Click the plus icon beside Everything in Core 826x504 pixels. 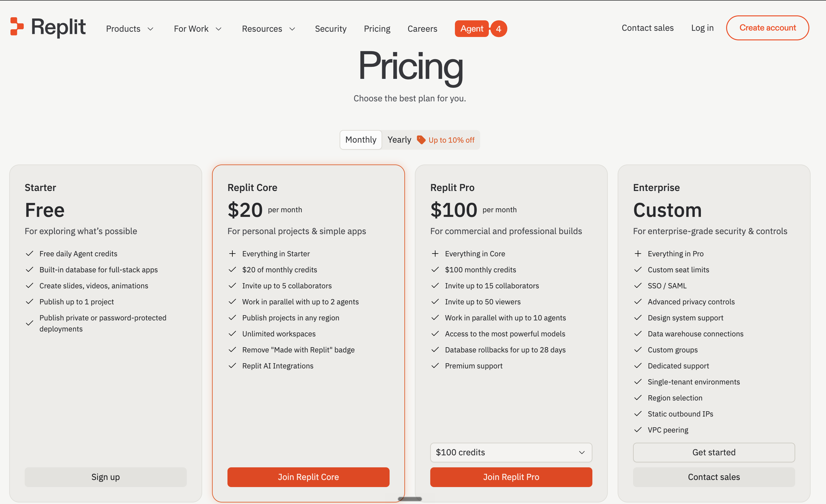click(x=435, y=254)
